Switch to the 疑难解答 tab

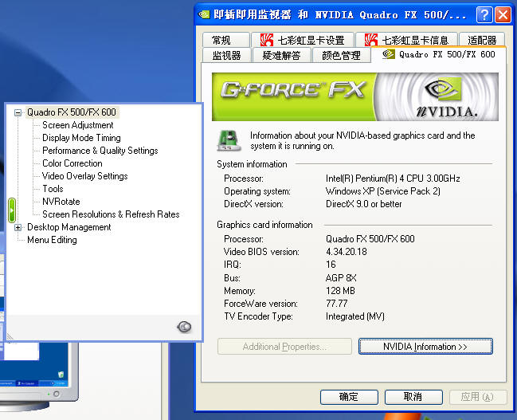[281, 55]
